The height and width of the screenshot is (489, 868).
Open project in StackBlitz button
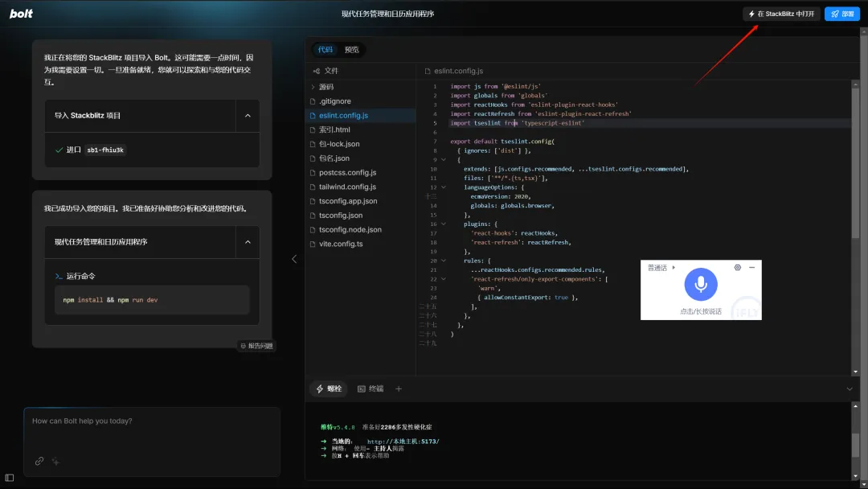click(781, 14)
